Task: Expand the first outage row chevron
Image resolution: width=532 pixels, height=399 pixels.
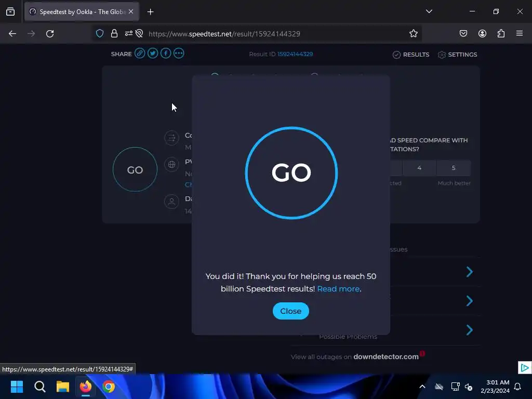Action: coord(470,272)
